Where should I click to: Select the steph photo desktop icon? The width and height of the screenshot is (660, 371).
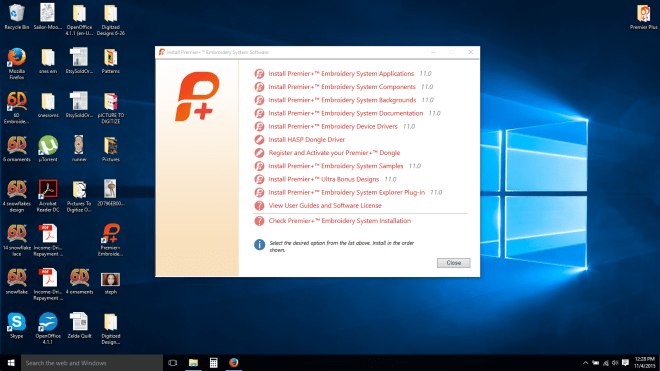[x=111, y=282]
